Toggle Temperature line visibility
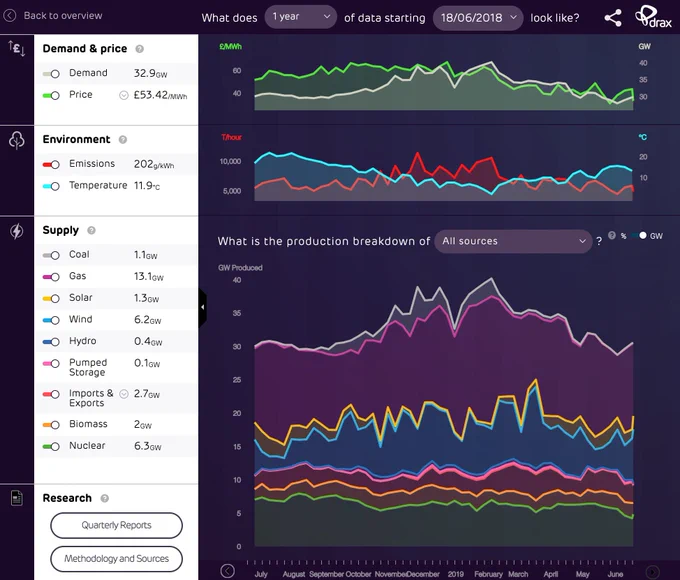Viewport: 680px width, 580px height. click(x=51, y=186)
